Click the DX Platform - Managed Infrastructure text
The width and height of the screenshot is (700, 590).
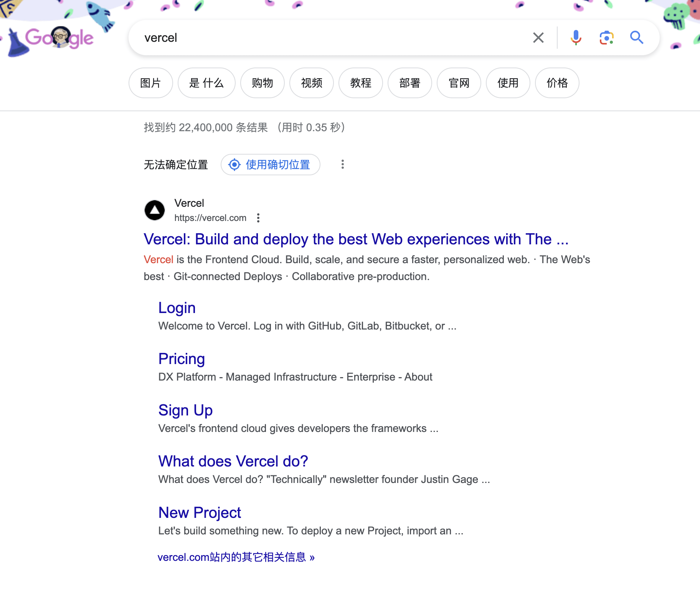[x=295, y=377]
